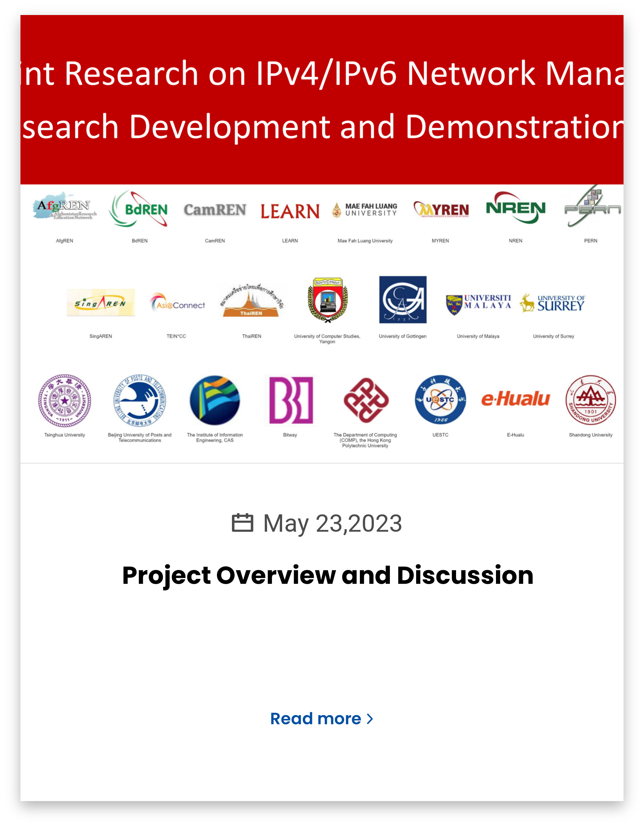Image resolution: width=644 pixels, height=827 pixels.
Task: Click the 'SingAREN' caption text
Action: (101, 336)
